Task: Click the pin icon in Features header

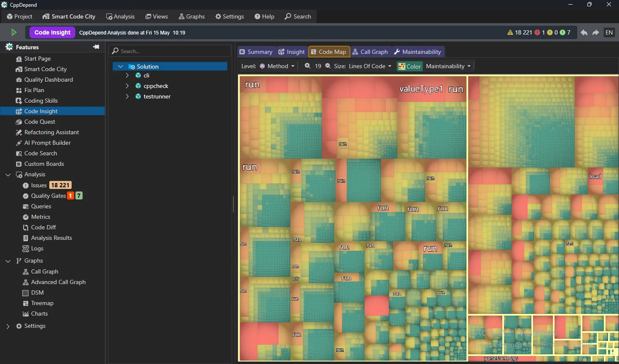Action: pyautogui.click(x=96, y=47)
